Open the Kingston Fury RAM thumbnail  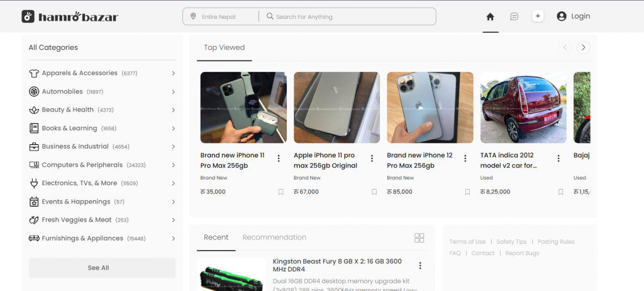pos(231,275)
